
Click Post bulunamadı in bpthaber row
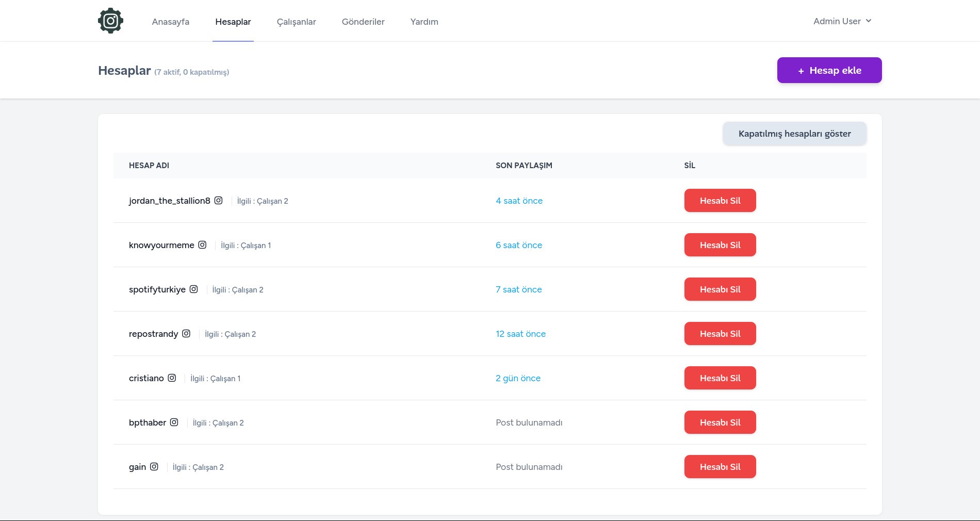(529, 422)
